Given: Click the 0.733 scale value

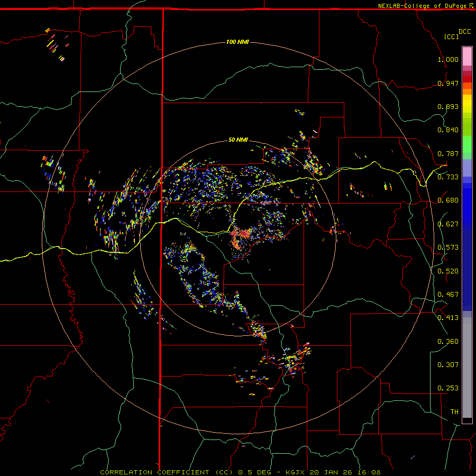Looking at the screenshot, I should pos(448,177).
